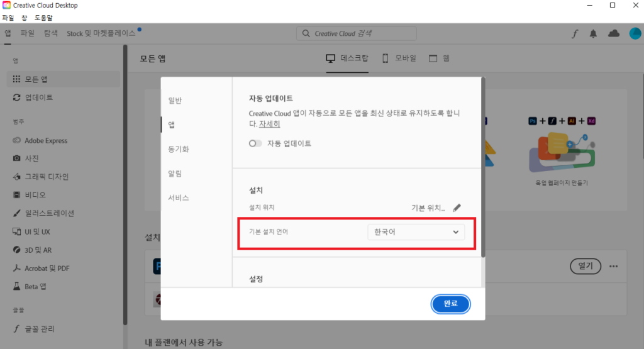Switch to the 파일 top navigation tab

tap(28, 33)
